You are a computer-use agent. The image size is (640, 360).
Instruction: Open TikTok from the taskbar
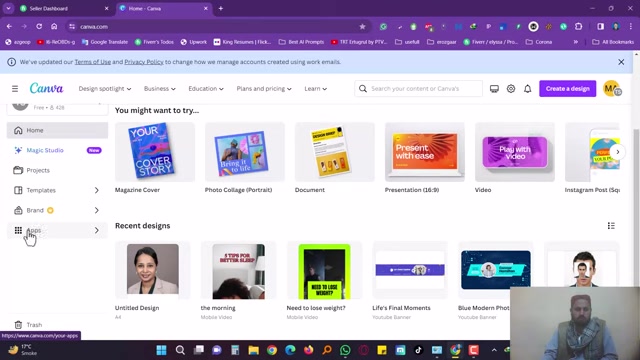click(x=418, y=350)
